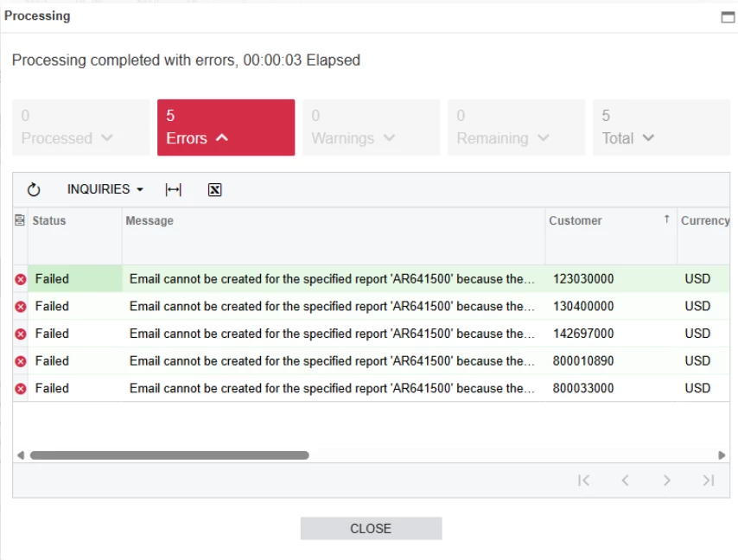738x560 pixels.
Task: Go to the previous page of results
Action: pyautogui.click(x=625, y=480)
